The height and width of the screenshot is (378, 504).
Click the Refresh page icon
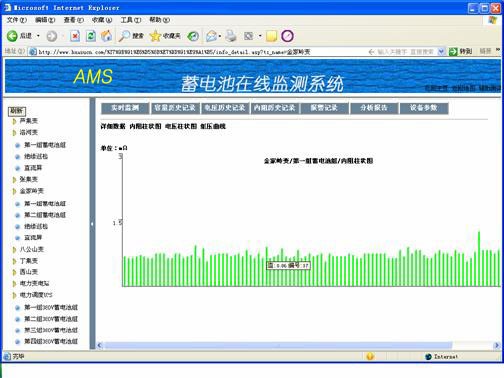pos(91,36)
